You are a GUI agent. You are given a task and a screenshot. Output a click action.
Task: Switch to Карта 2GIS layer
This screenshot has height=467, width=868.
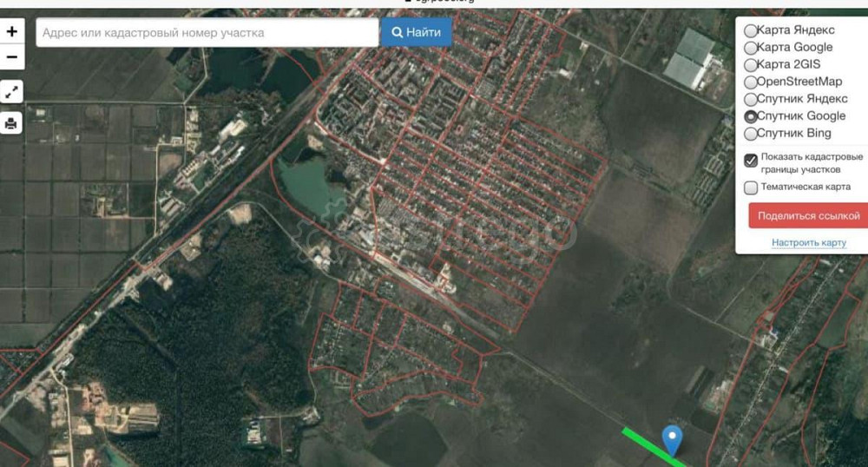coord(750,65)
